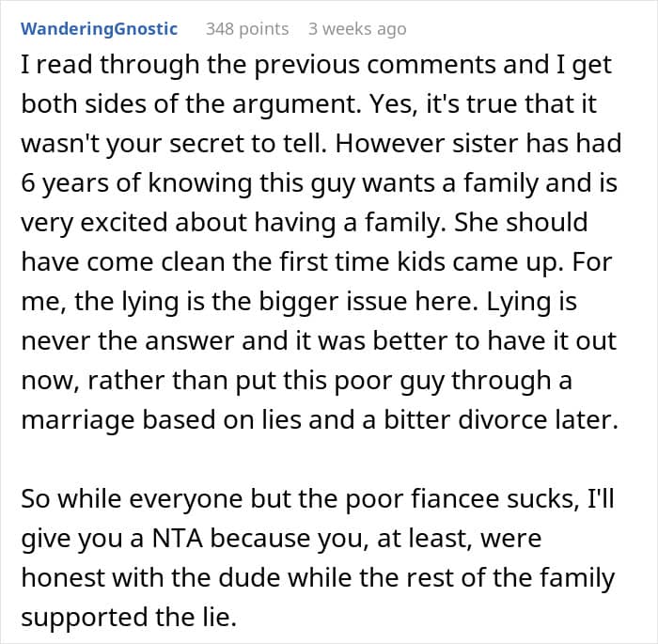Click the words 'rest of the family'
Image resolution: width=658 pixels, height=644 pixels.
click(x=509, y=577)
